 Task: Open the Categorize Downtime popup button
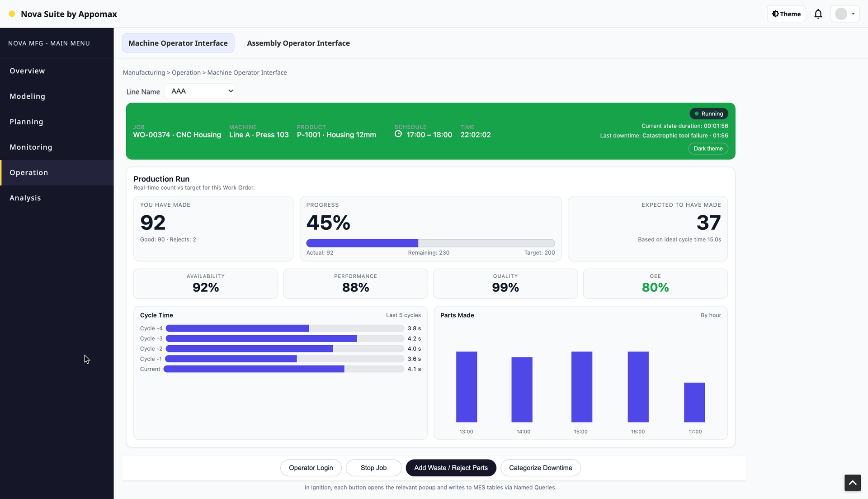(x=540, y=468)
